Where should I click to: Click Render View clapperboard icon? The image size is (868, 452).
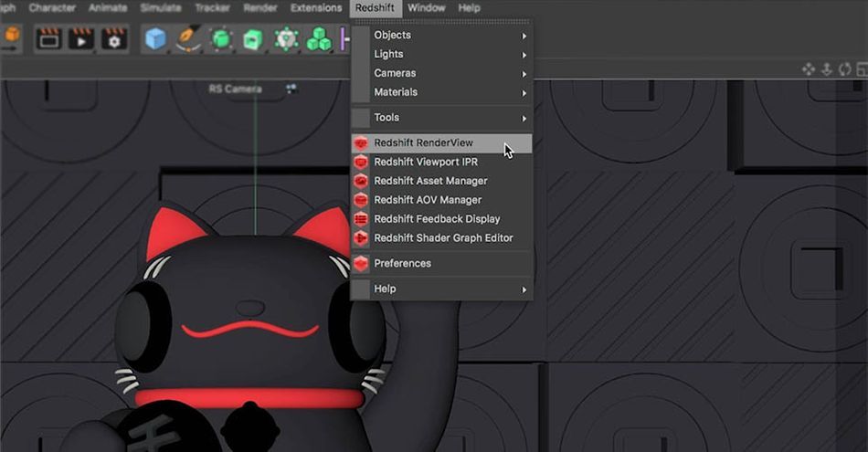pyautogui.click(x=48, y=38)
